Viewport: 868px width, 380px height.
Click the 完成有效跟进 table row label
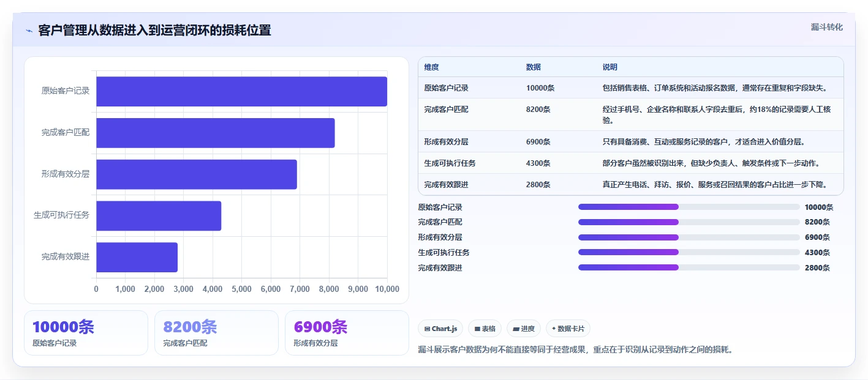pos(446,185)
